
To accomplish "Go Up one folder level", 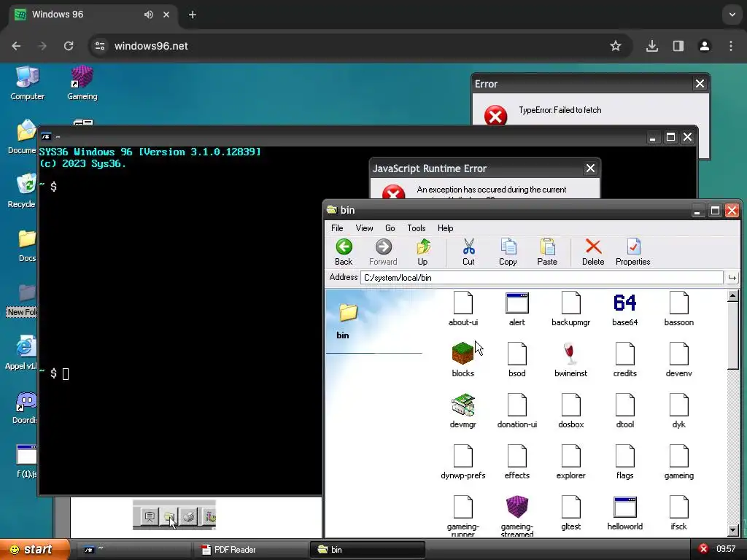I will (422, 252).
